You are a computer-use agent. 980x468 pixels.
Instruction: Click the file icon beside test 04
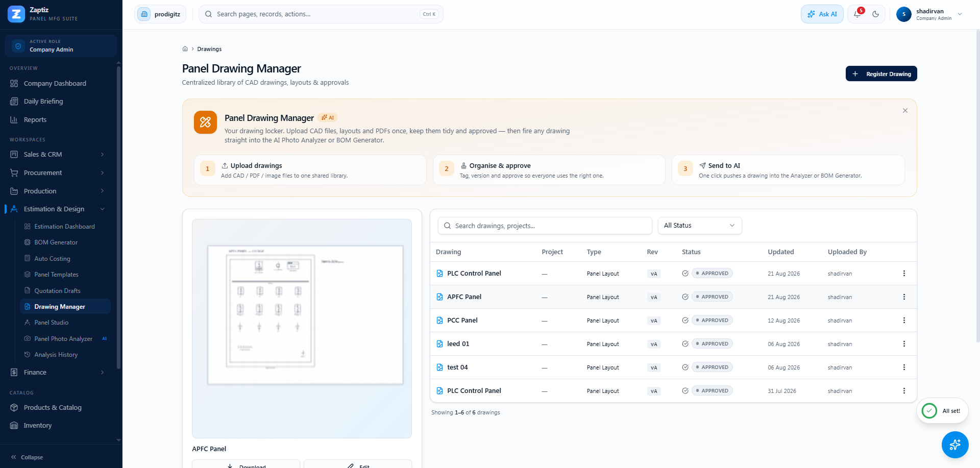(x=440, y=367)
